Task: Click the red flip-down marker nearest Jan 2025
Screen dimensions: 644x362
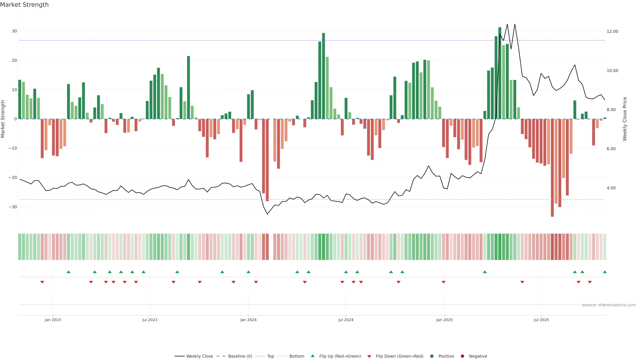Action: click(443, 282)
